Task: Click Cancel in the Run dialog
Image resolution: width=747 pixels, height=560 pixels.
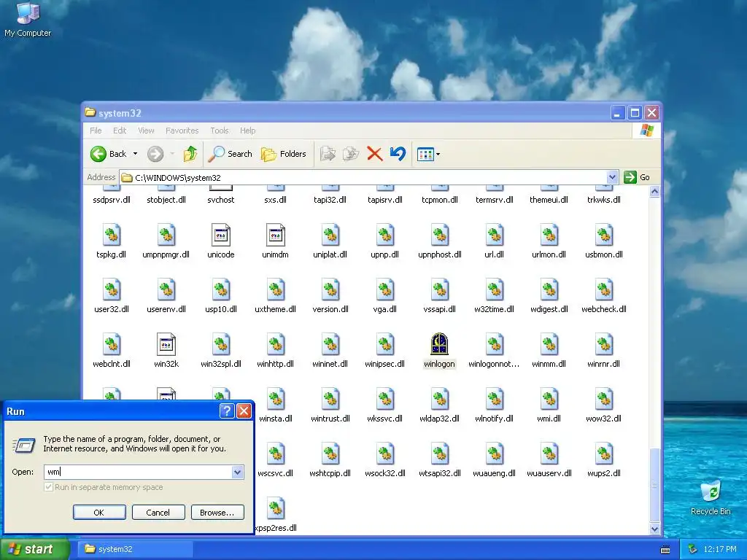Action: click(x=158, y=513)
